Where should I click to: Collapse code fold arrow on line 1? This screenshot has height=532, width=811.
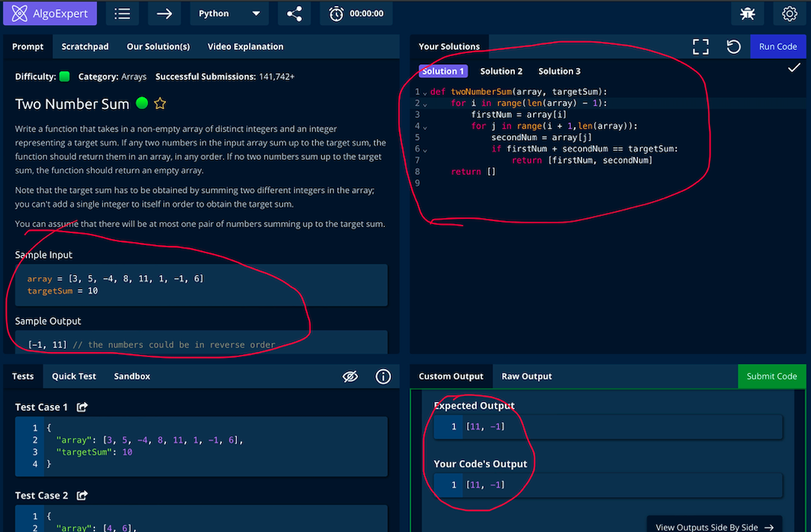[425, 93]
